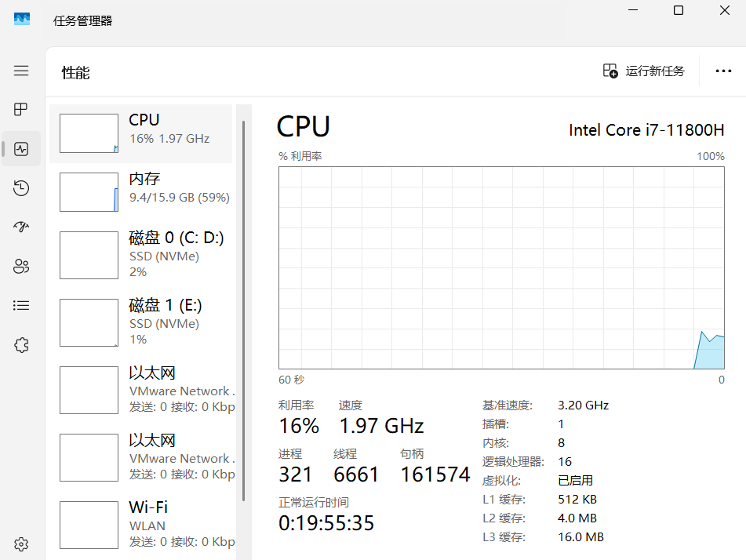
Task: Select the 内存 resource entry
Action: tap(141, 192)
